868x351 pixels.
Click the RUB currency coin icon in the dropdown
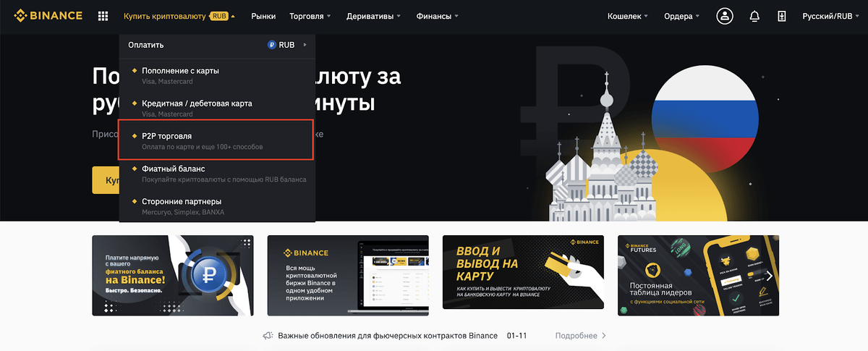click(x=272, y=45)
